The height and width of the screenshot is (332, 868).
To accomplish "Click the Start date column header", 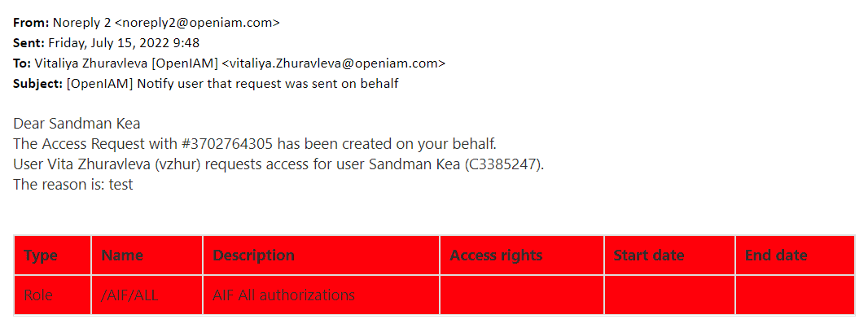I will (x=648, y=256).
